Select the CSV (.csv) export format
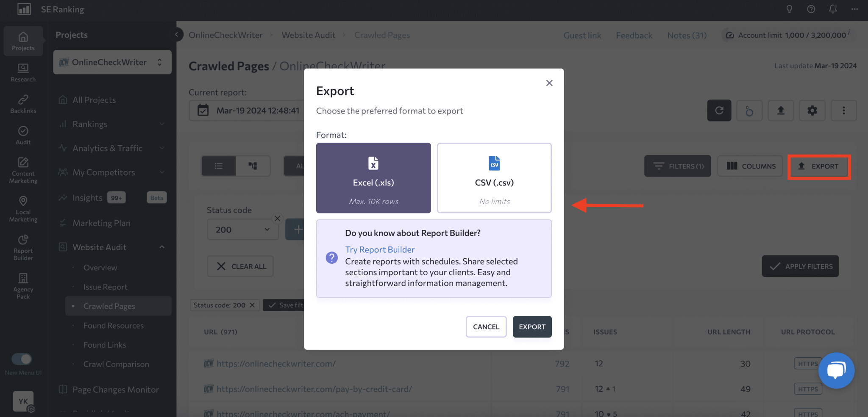This screenshot has width=868, height=417. pos(494,178)
